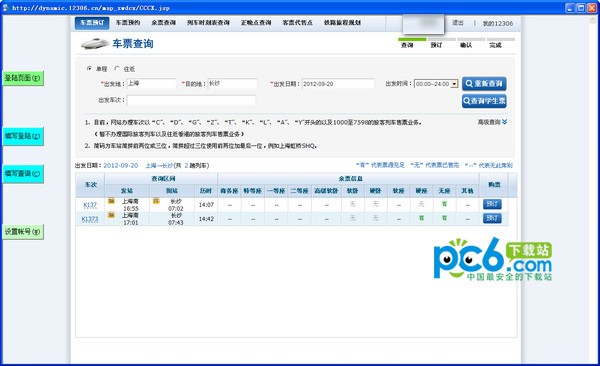Click the 无座 有 cell for K137
The height and width of the screenshot is (366, 600).
[444, 204]
